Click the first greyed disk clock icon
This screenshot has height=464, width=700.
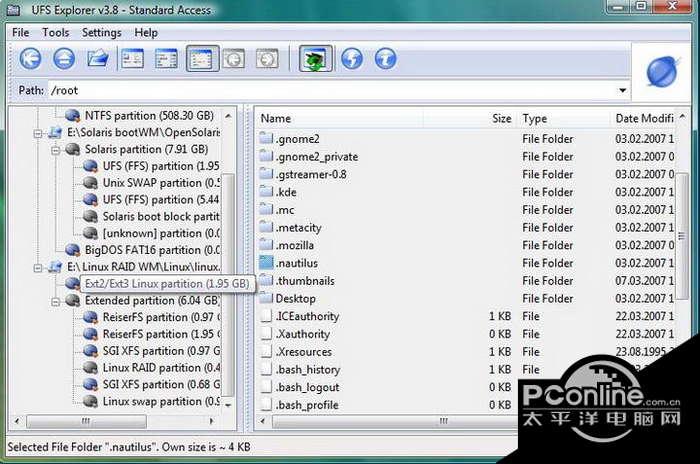click(234, 59)
